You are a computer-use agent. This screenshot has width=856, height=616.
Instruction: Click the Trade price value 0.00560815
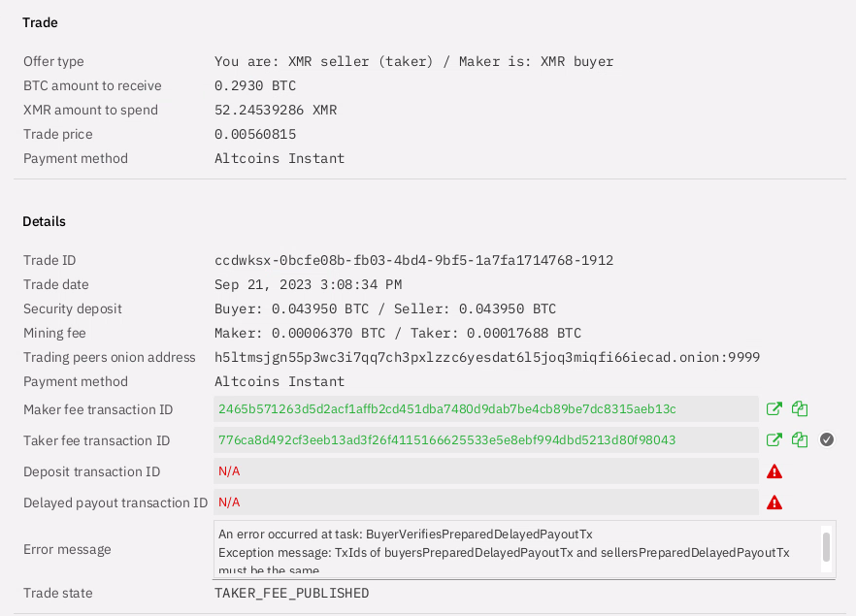pyautogui.click(x=255, y=134)
